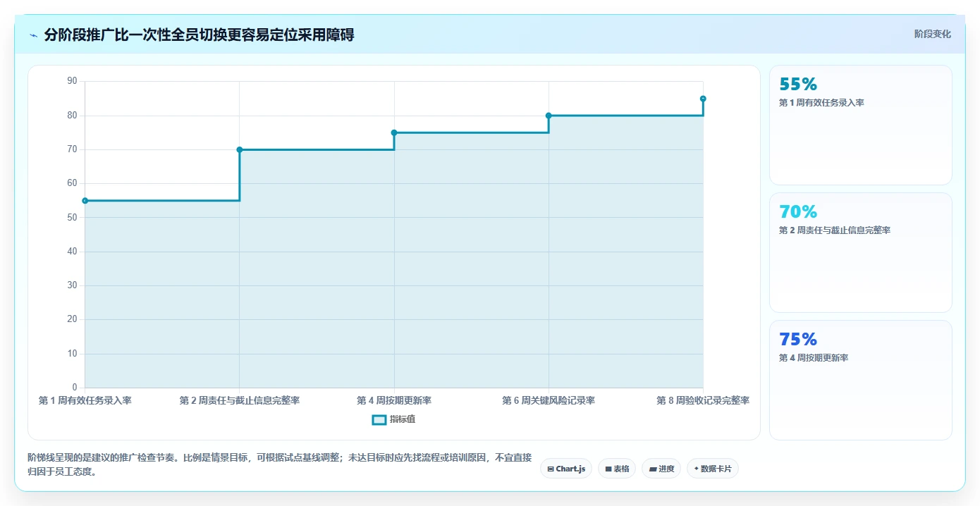Click the Chart.js tag chip
Image resolution: width=980 pixels, height=506 pixels.
pyautogui.click(x=566, y=469)
